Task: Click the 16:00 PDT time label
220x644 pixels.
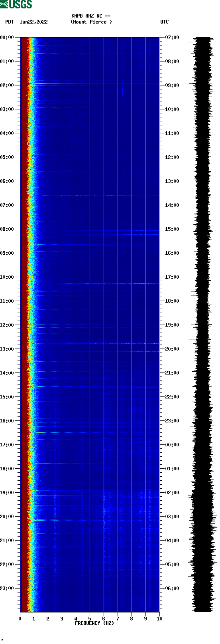Action: tap(7, 421)
